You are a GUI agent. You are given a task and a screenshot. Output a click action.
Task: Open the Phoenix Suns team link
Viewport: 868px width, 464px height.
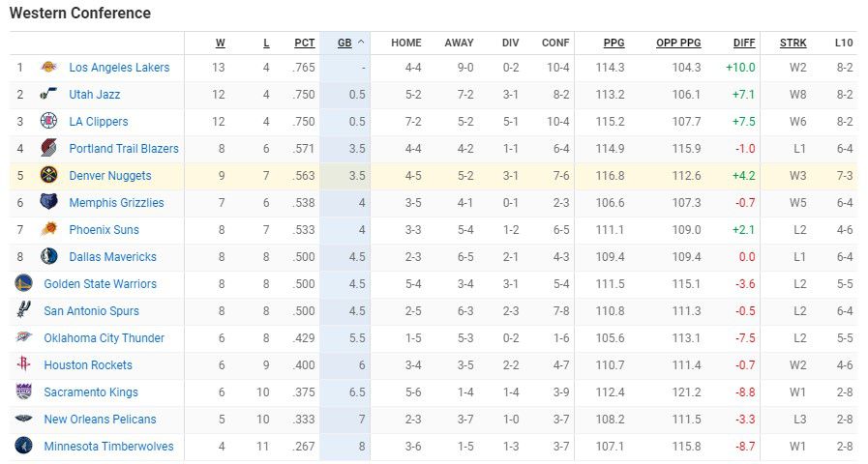(x=105, y=229)
